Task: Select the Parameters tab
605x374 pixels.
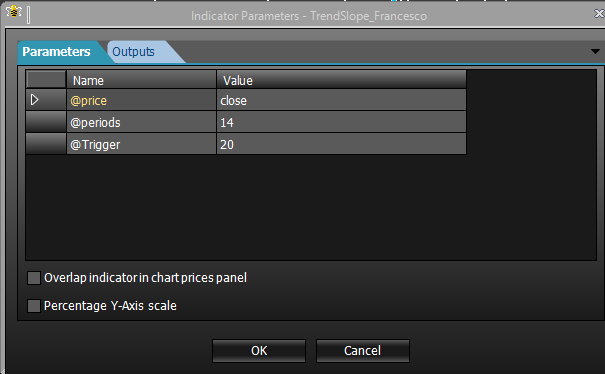Action: [56, 52]
